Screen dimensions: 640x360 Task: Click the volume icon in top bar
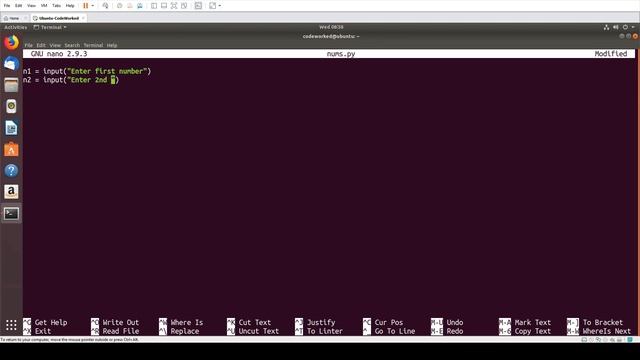(616, 27)
